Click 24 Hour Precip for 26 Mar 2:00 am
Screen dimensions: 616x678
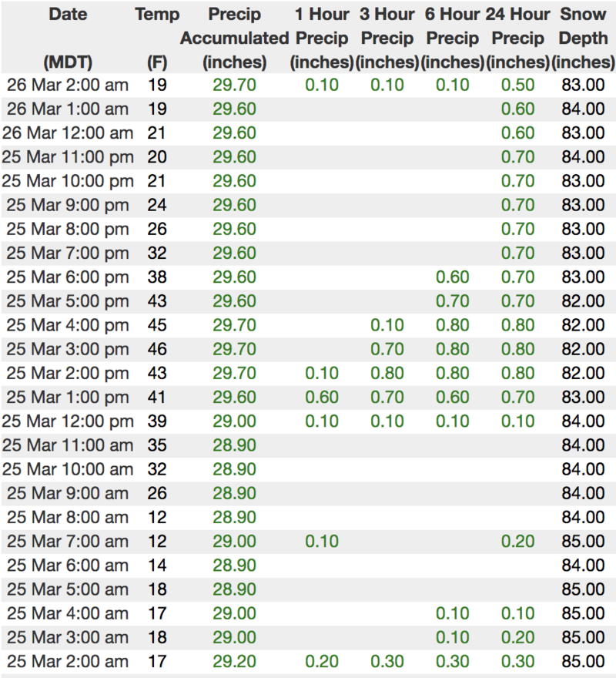click(x=518, y=86)
